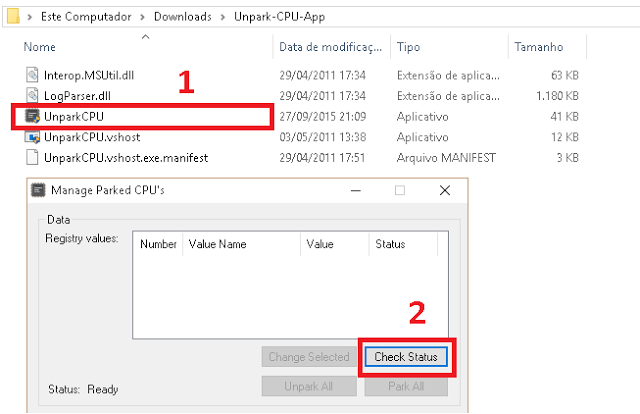Click the 3 KB size cell
Screen dimensions: 640x414
coord(568,158)
